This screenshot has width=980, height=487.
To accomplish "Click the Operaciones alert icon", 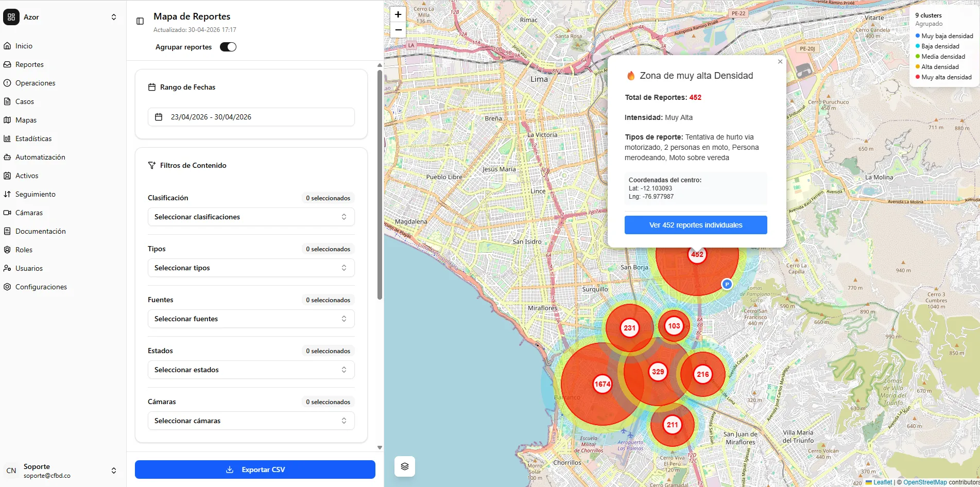I will [x=7, y=83].
